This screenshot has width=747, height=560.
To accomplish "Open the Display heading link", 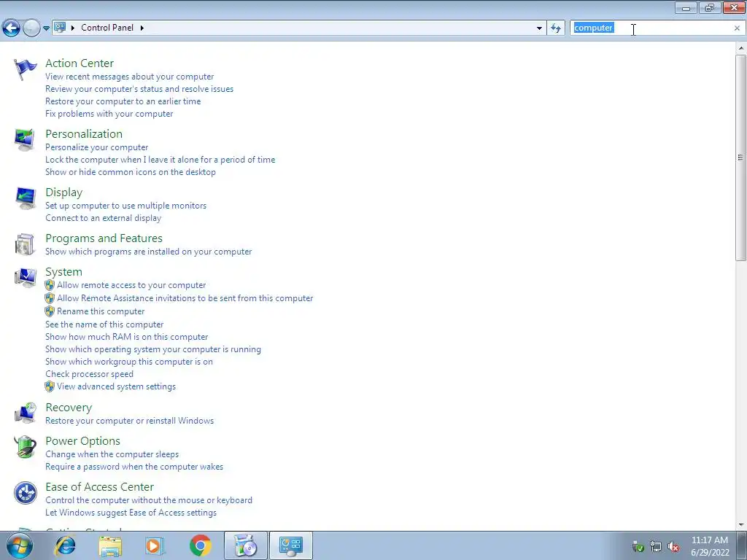I will pyautogui.click(x=64, y=192).
